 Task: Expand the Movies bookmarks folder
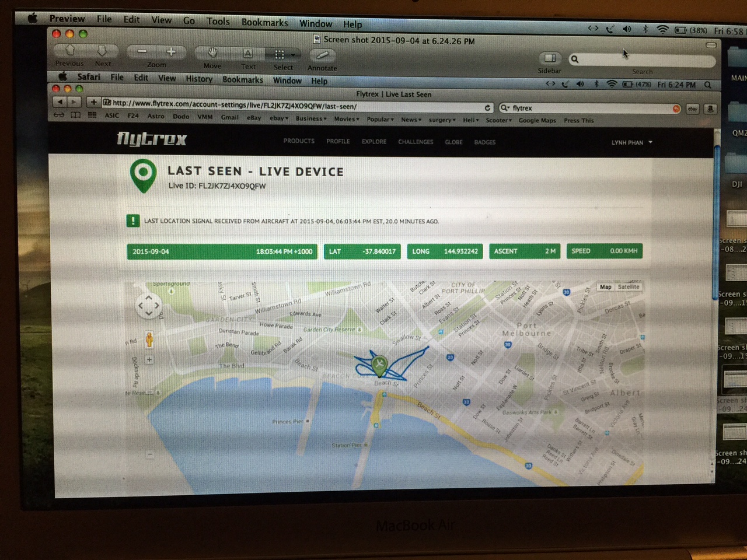pos(346,119)
